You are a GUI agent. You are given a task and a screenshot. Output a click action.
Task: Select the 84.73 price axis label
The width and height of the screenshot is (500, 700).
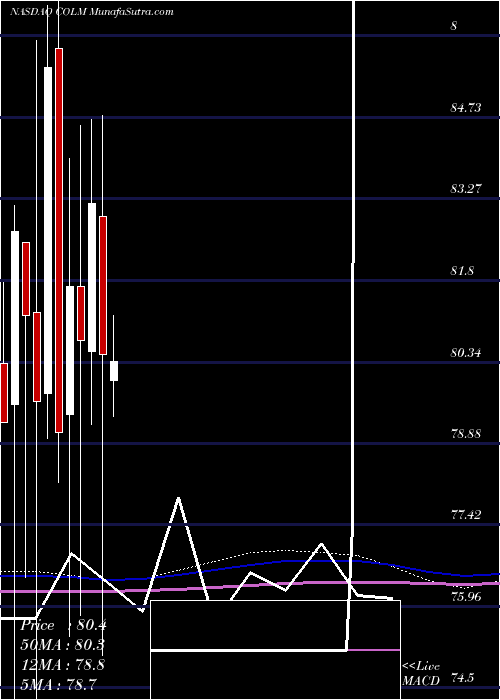coord(466,108)
